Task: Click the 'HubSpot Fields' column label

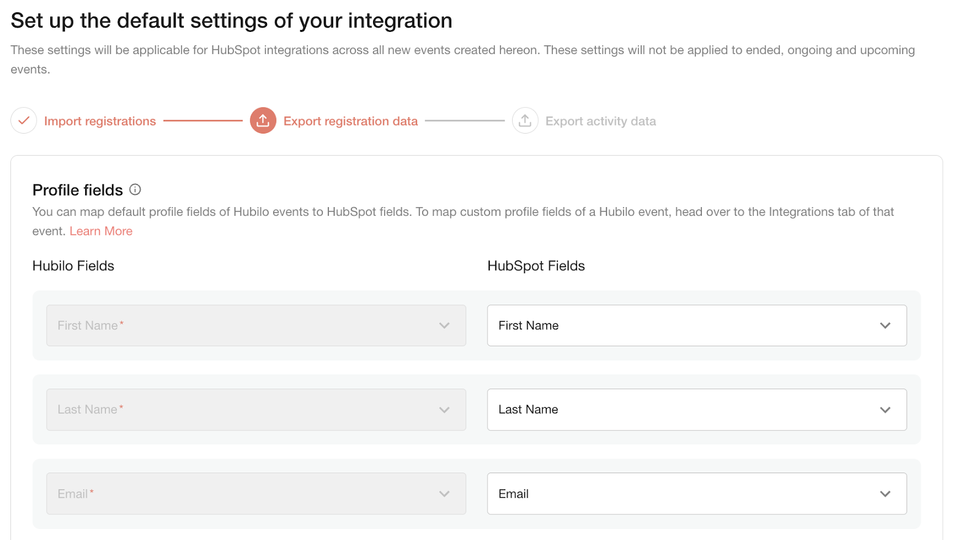Action: click(x=536, y=265)
